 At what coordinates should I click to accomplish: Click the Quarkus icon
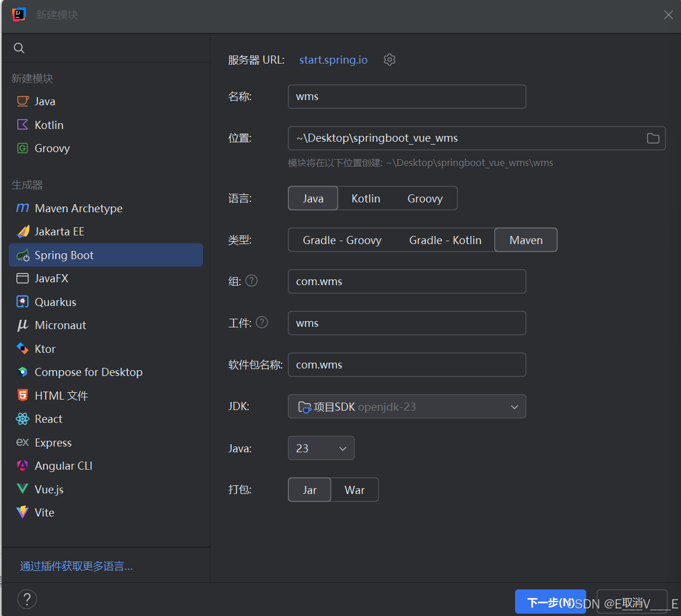pos(23,302)
